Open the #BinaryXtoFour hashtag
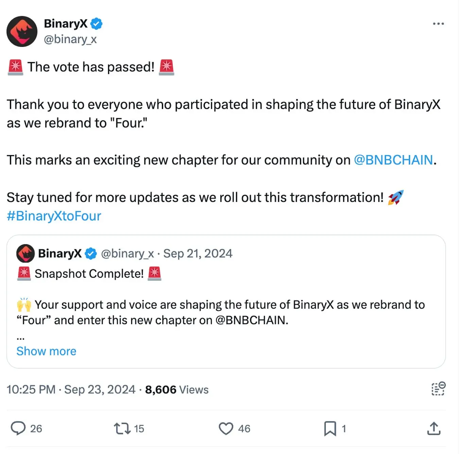Screen dimensions: 476x454 pos(54,216)
